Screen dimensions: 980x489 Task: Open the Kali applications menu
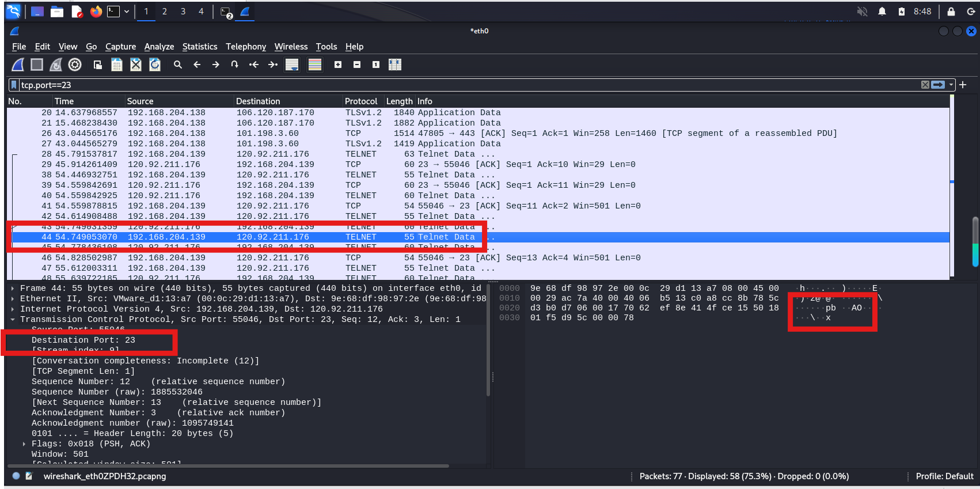pyautogui.click(x=13, y=12)
